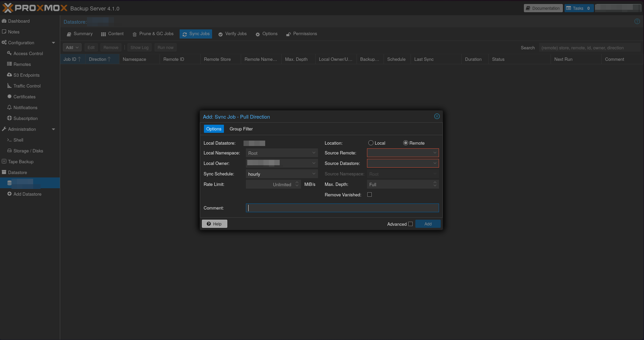Click the Subscription lifebuoy icon
Viewport: 644px width, 340px height.
9,118
